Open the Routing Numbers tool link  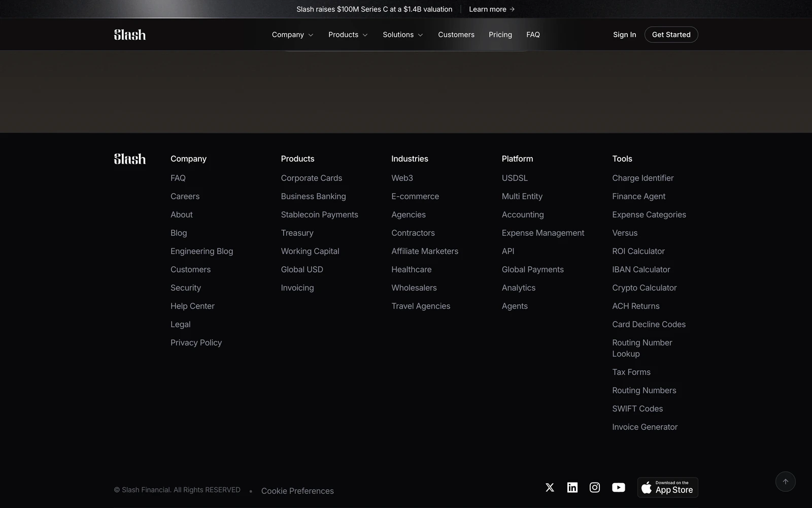(644, 390)
